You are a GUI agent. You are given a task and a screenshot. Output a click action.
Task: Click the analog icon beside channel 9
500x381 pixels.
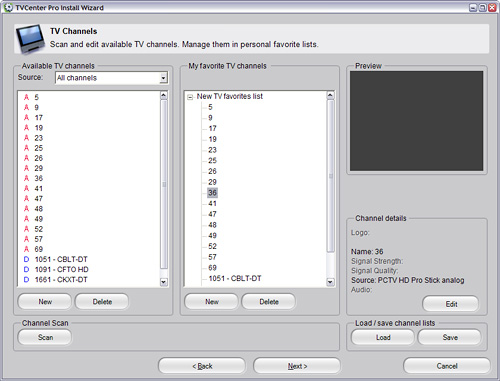coord(26,107)
